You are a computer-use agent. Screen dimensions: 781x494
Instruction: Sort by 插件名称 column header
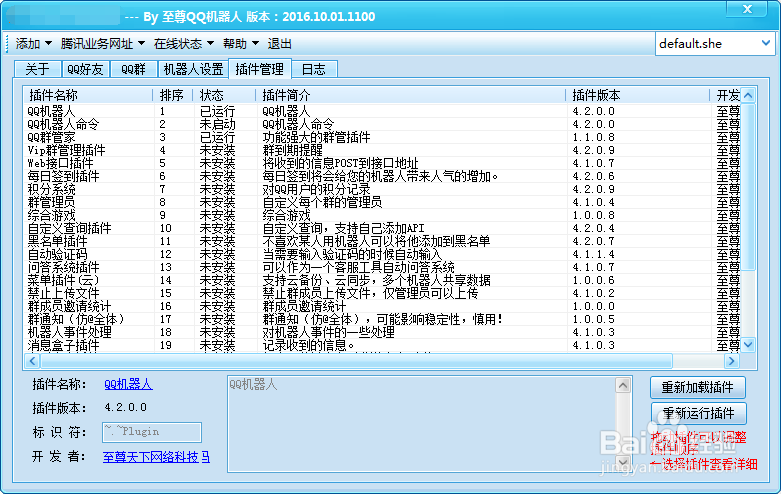point(88,95)
